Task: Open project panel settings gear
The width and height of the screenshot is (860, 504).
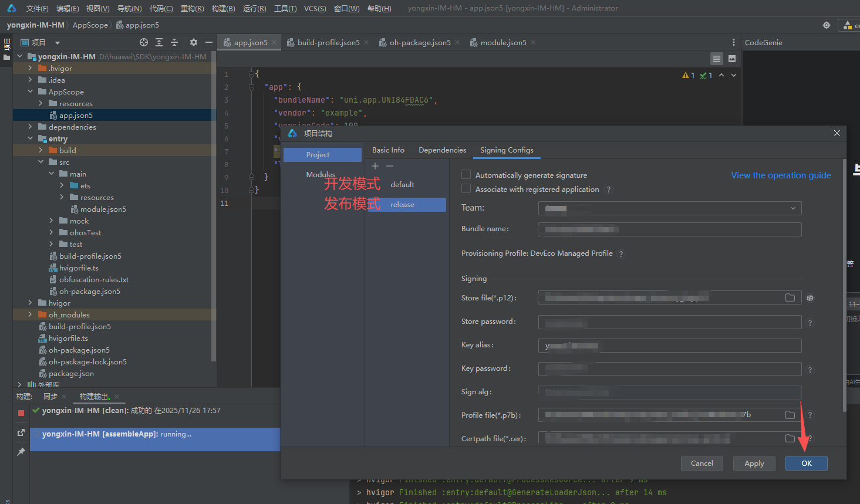Action: click(194, 42)
